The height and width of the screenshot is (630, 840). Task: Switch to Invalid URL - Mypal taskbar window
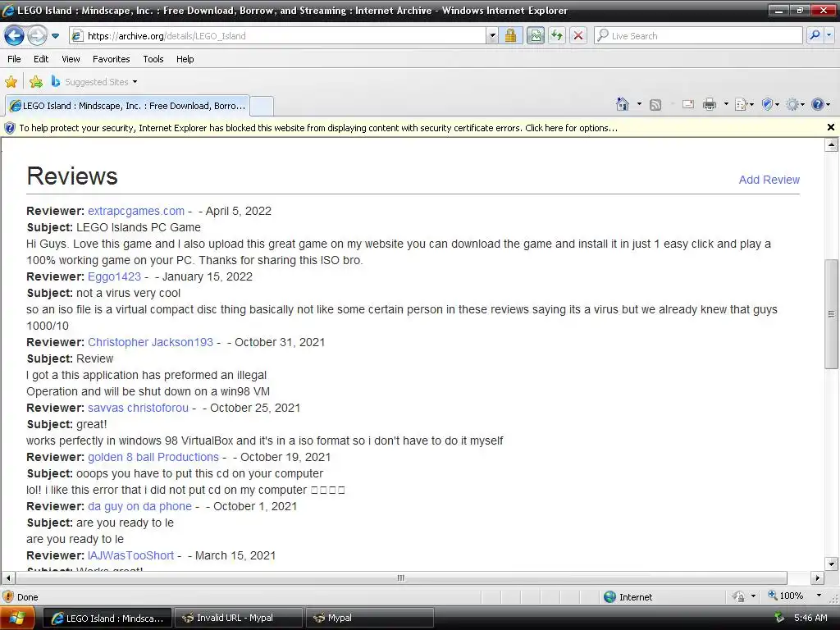tap(239, 619)
